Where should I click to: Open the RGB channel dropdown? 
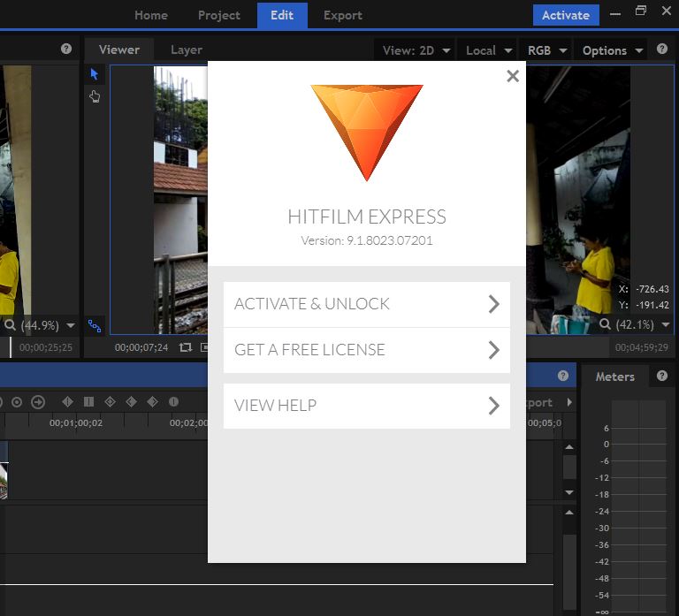tap(547, 50)
